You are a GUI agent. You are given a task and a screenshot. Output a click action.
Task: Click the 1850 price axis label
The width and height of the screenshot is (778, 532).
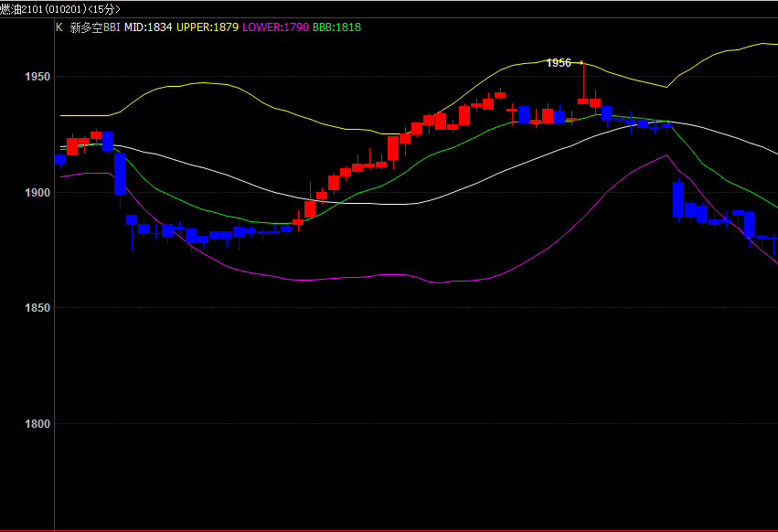pos(37,308)
